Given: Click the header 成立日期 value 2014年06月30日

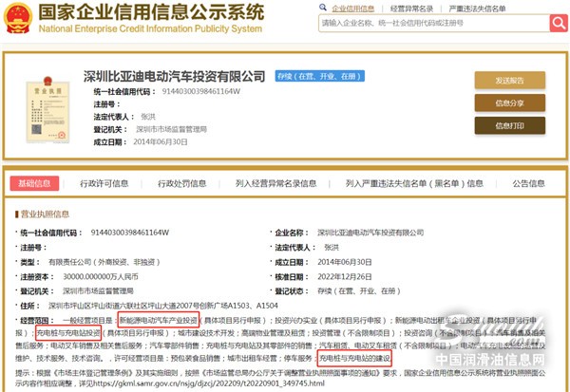Looking at the screenshot, I should pyautogui.click(x=161, y=141).
